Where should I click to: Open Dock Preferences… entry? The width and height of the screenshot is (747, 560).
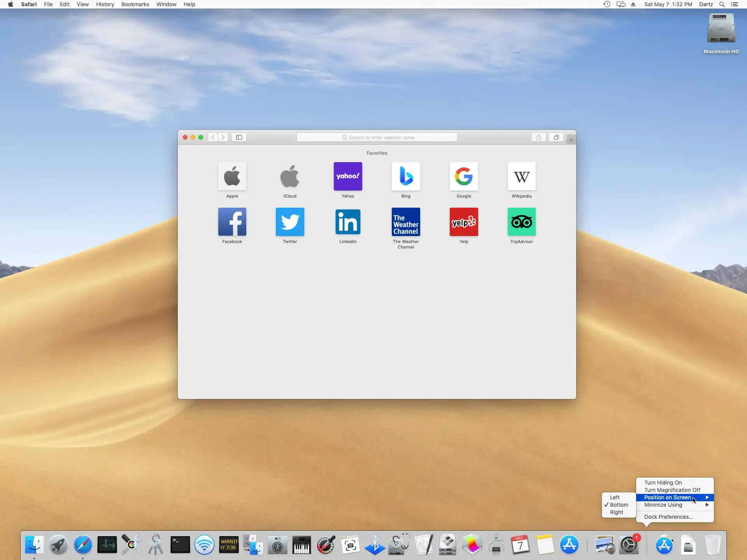click(x=668, y=517)
